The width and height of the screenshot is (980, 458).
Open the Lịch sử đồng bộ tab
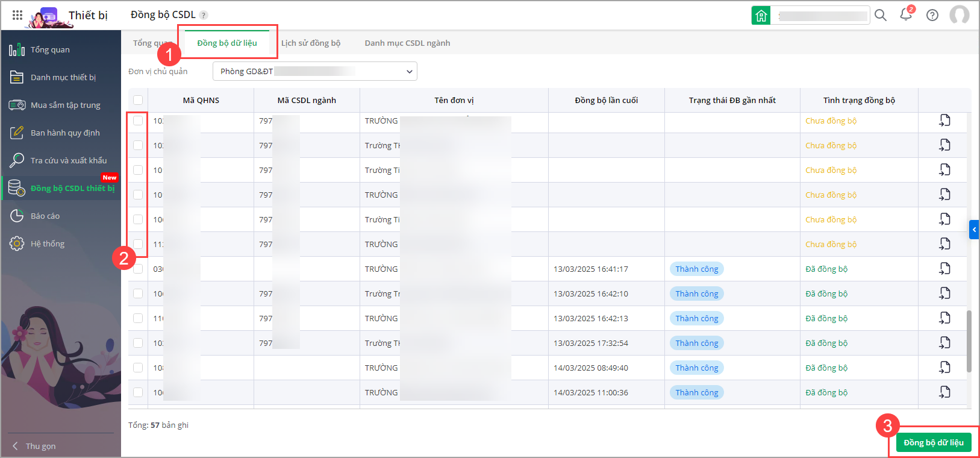point(311,43)
